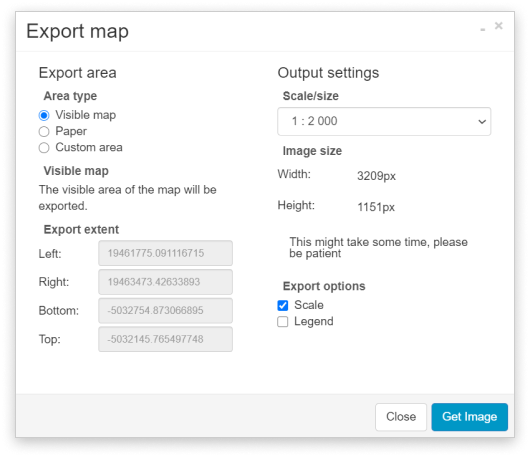Close dialog with the X icon
Viewport: 530px width, 458px height.
click(x=499, y=26)
